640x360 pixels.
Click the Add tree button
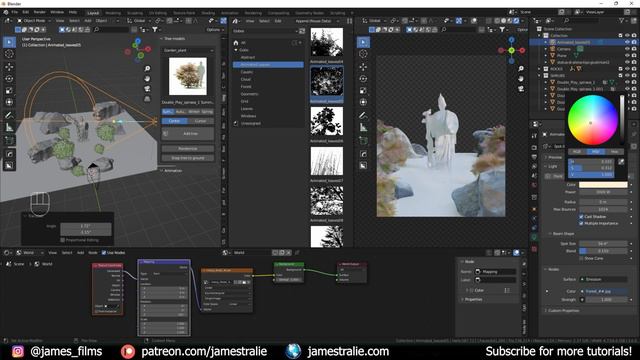pos(188,133)
